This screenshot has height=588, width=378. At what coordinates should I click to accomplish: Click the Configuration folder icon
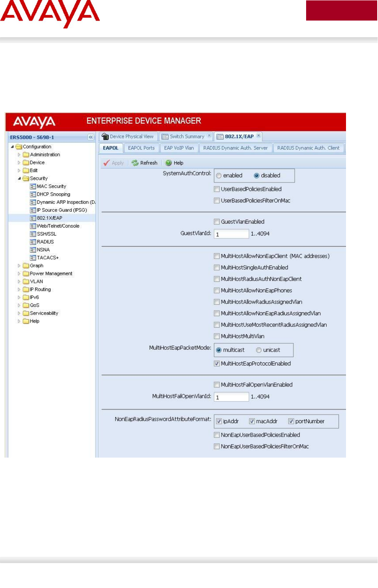tap(19, 147)
